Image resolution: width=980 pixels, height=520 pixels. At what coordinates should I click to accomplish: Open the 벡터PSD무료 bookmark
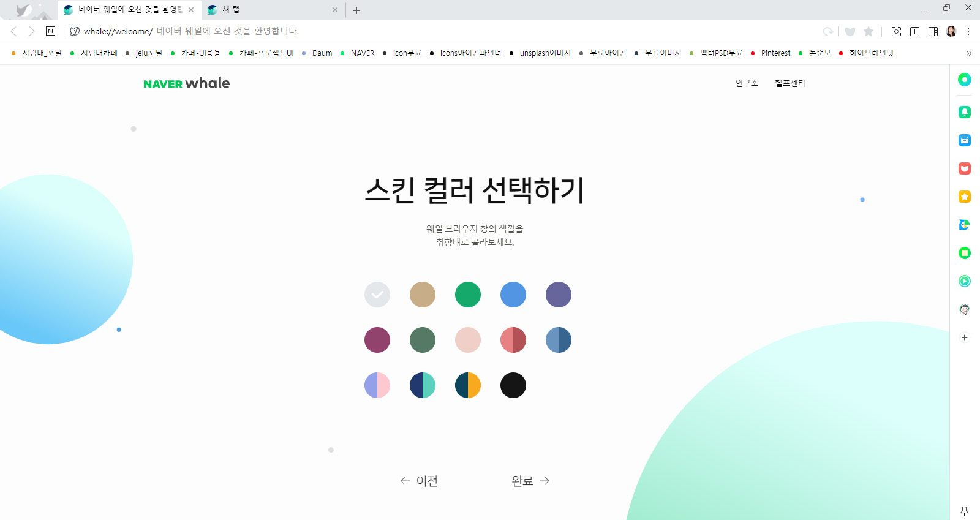[716, 53]
